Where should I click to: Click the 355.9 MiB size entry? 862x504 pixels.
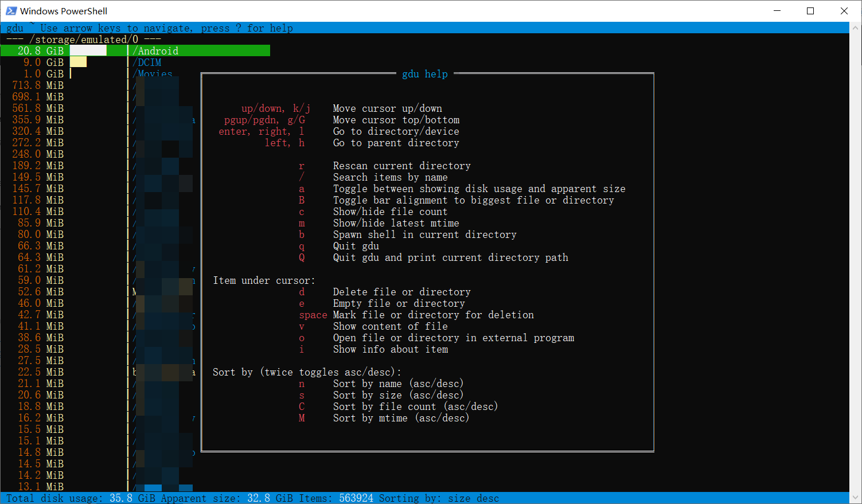click(38, 120)
